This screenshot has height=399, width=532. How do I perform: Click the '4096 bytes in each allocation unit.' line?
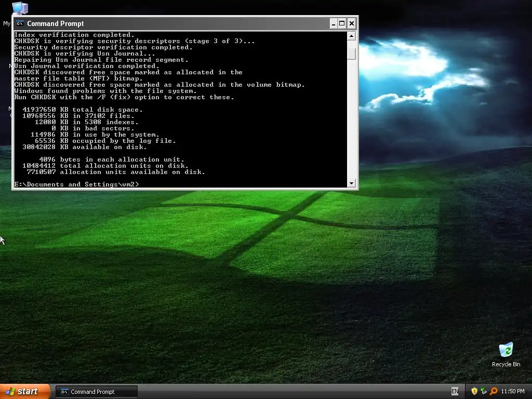coord(112,159)
